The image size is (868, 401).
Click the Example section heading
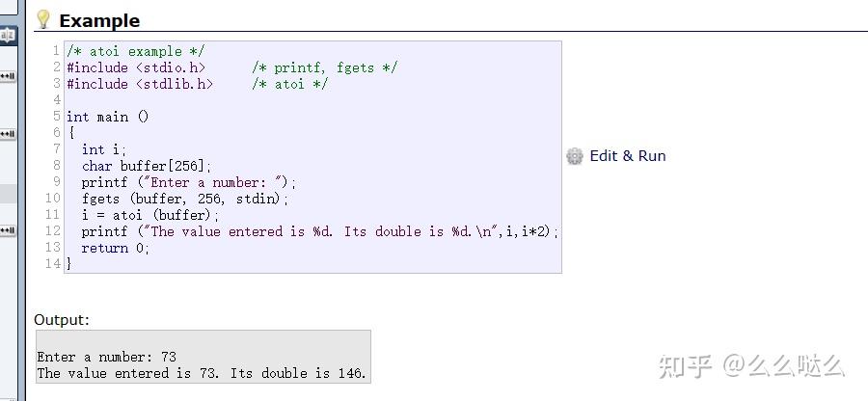[98, 20]
